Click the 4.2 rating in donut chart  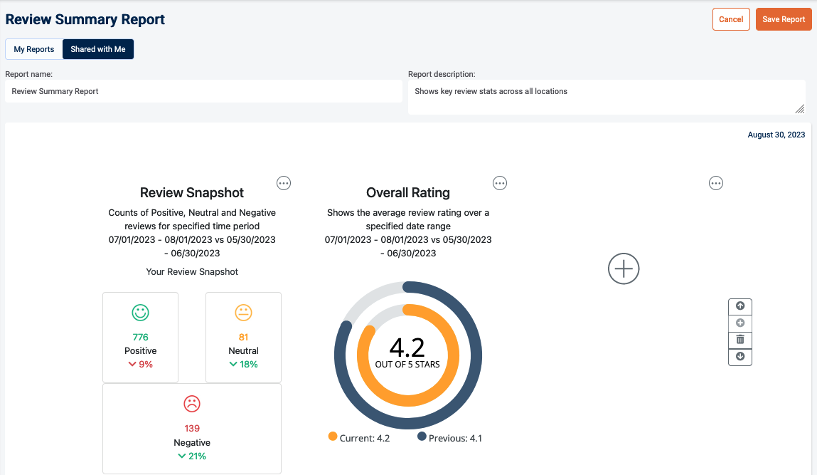click(408, 348)
